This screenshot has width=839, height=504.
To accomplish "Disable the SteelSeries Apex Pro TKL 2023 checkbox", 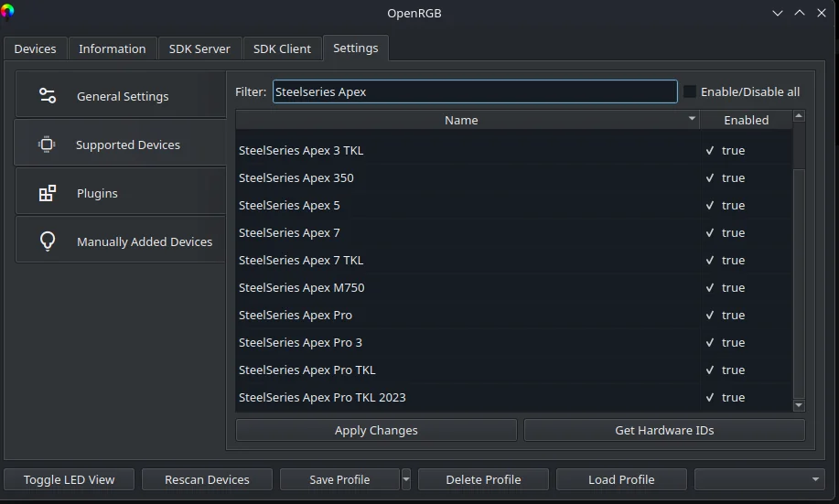I will (x=710, y=397).
